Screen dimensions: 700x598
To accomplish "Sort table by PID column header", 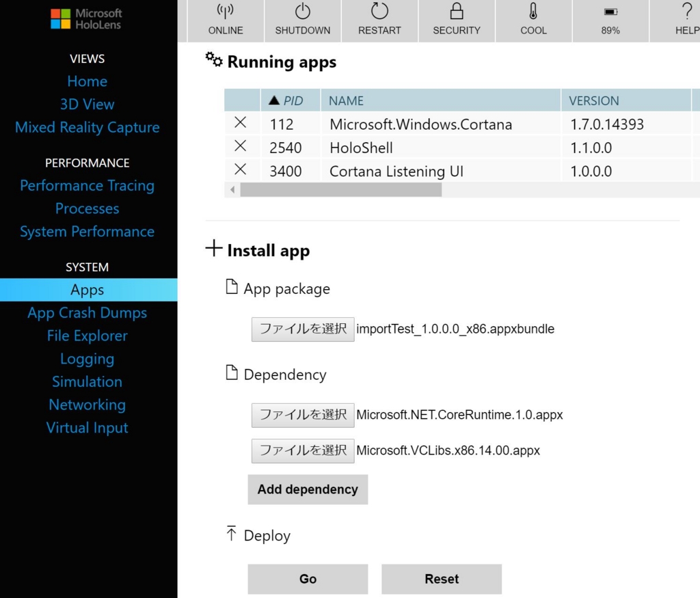I will tap(291, 100).
